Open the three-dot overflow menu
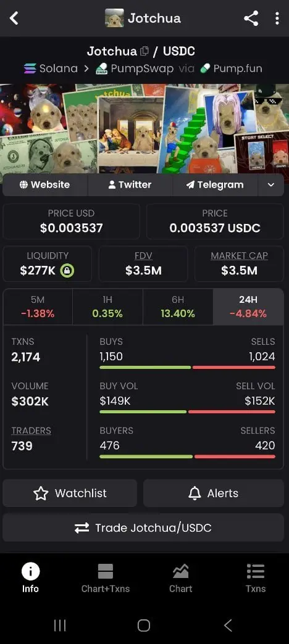This screenshot has width=289, height=644. 277,19
